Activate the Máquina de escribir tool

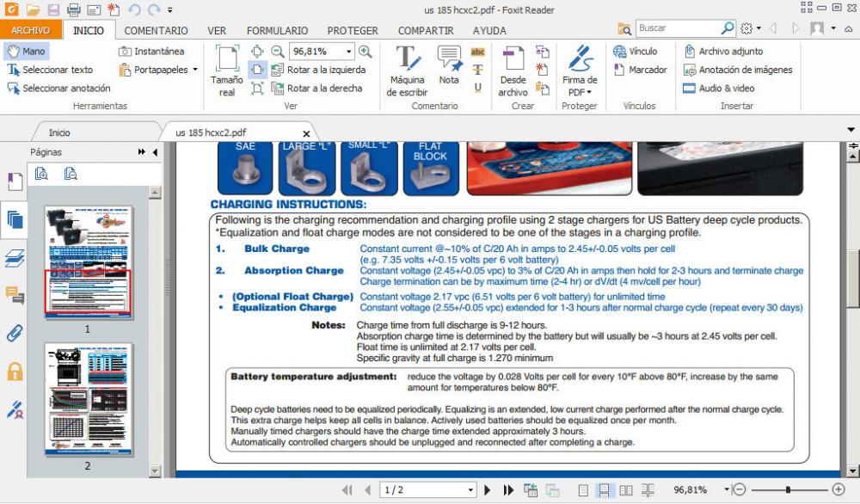coord(407,71)
